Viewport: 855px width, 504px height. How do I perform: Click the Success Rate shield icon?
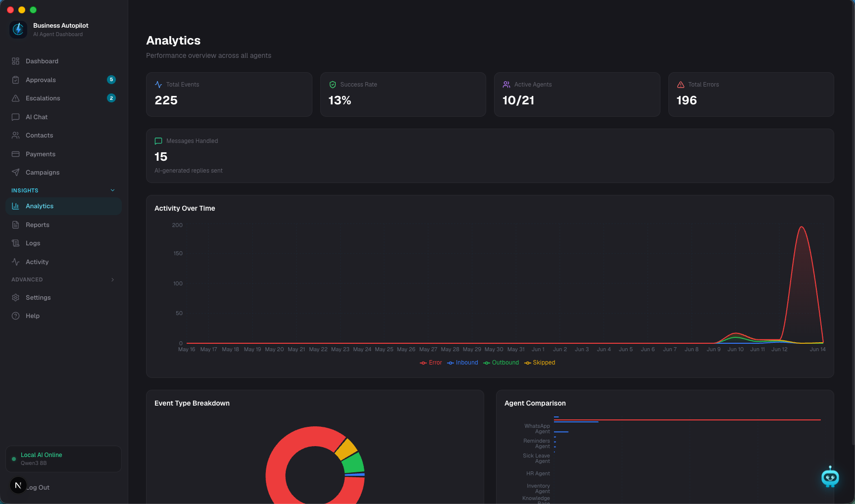[333, 85]
